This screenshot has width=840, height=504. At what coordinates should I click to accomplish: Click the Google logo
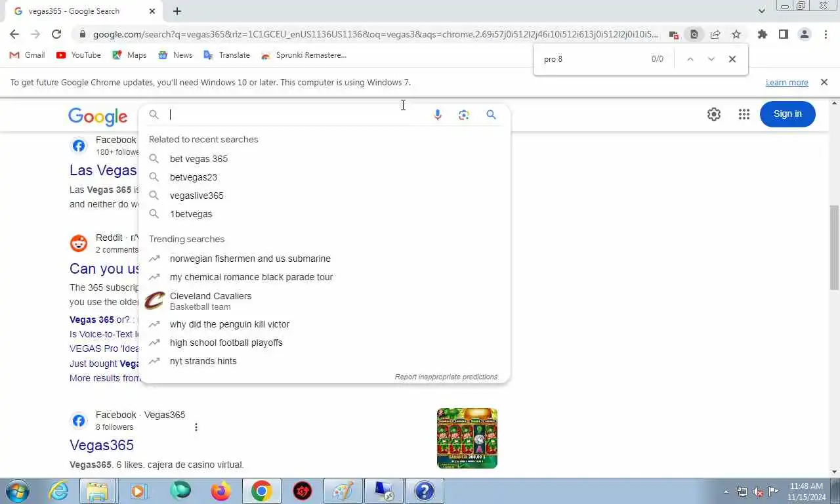pos(98,116)
